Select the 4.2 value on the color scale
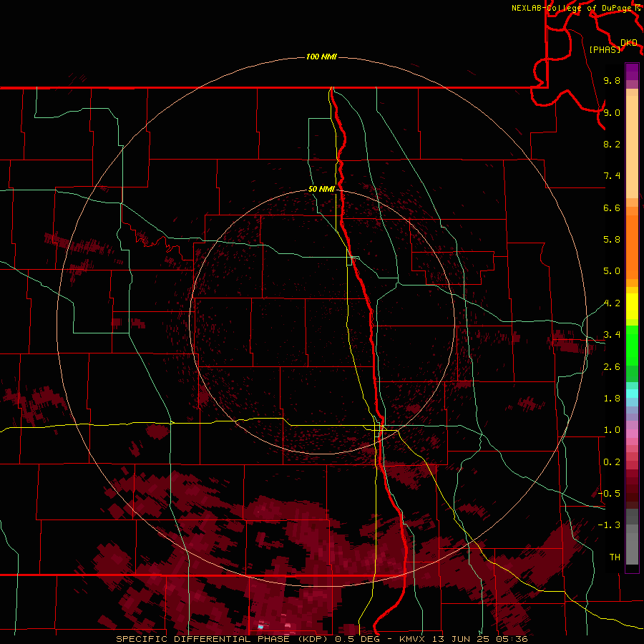644x644 pixels. [612, 303]
